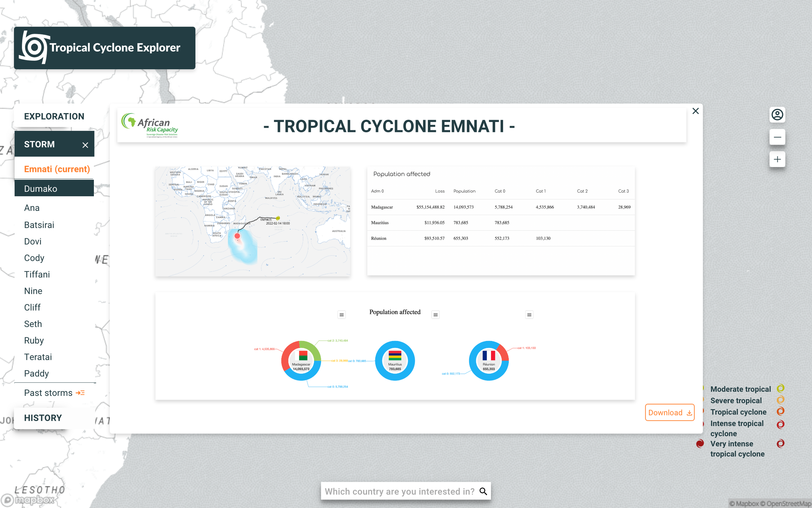Viewport: 812px width, 508px height.
Task: Click the dark red filled cyclone marker in legend
Action: tap(700, 444)
